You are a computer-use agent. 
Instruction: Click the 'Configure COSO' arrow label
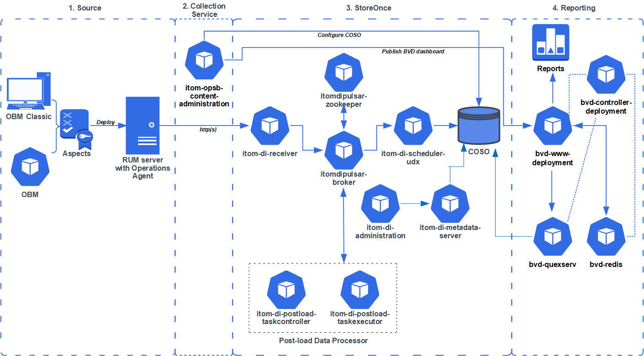click(339, 35)
